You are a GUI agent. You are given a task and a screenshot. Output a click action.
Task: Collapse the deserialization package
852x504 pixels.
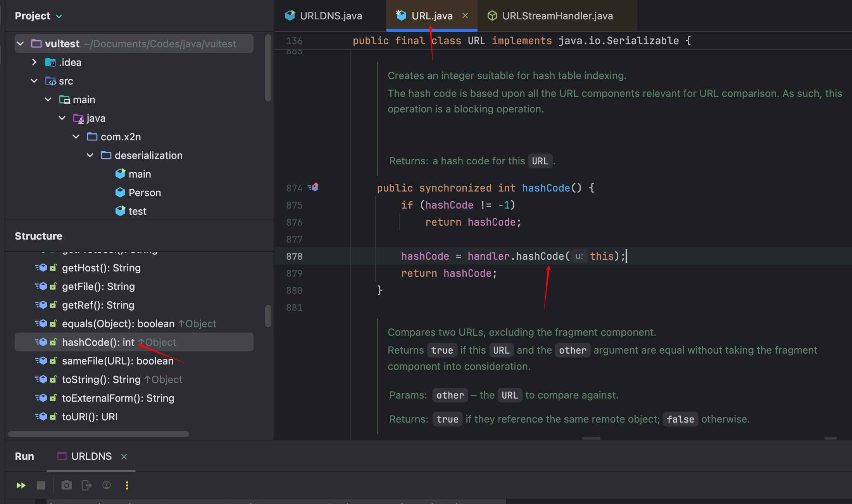(x=90, y=155)
